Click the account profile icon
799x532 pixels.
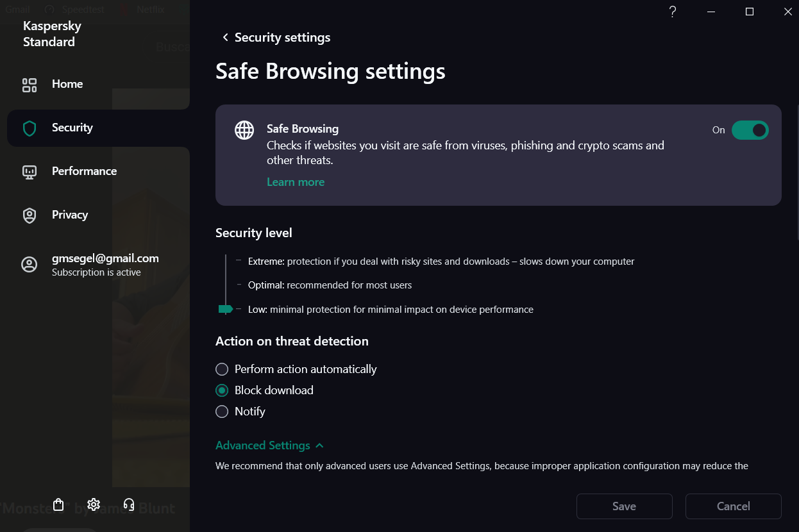29,265
